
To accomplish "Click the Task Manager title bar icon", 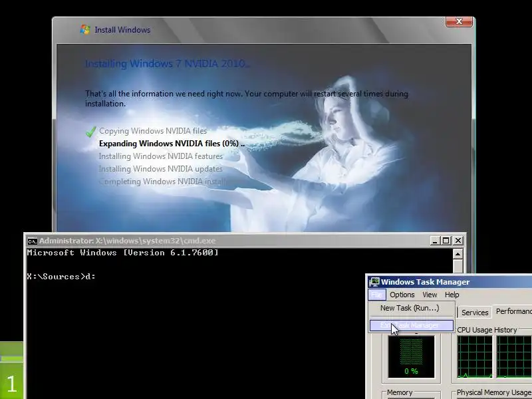I will point(374,282).
